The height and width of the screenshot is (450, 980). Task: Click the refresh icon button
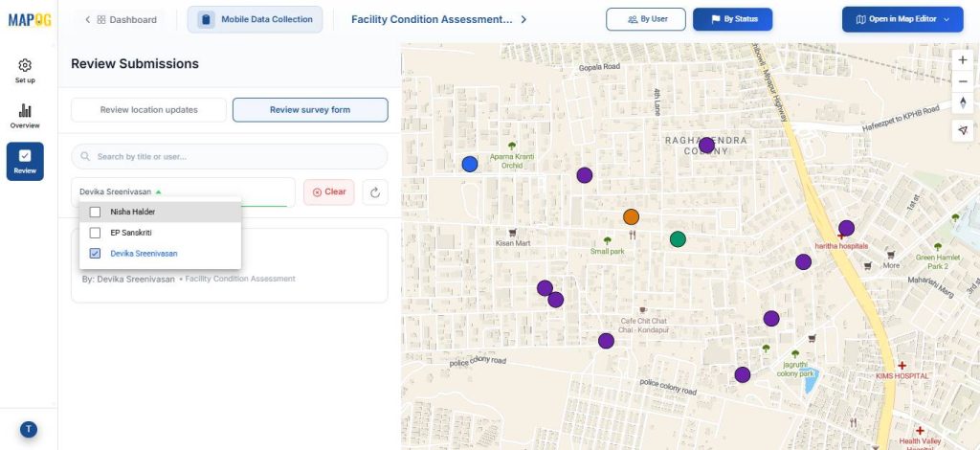(375, 191)
